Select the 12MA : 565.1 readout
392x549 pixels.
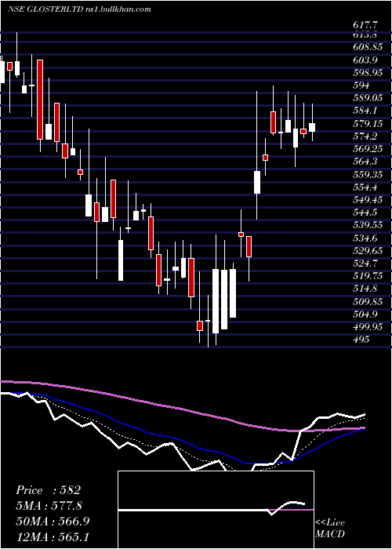coord(52,536)
